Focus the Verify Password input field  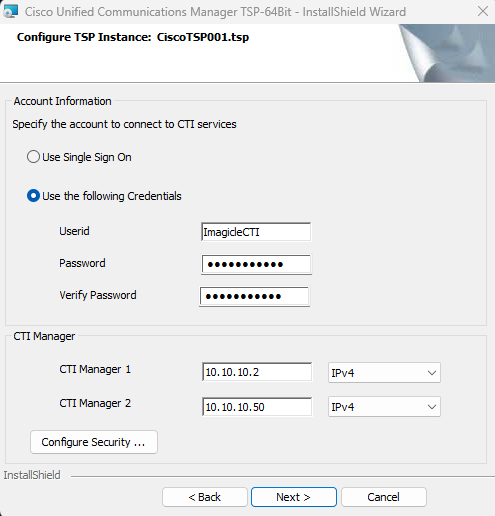coord(254,296)
